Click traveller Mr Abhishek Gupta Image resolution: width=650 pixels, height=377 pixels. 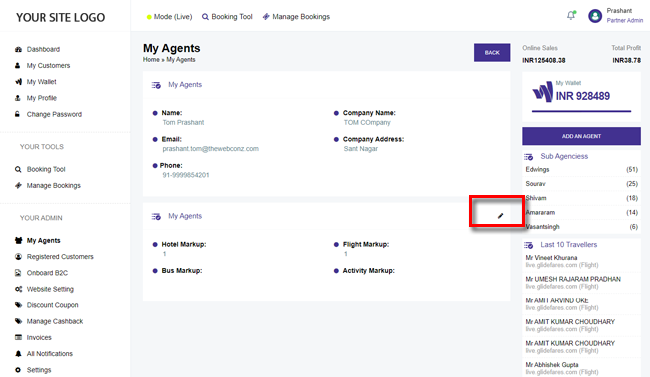552,365
